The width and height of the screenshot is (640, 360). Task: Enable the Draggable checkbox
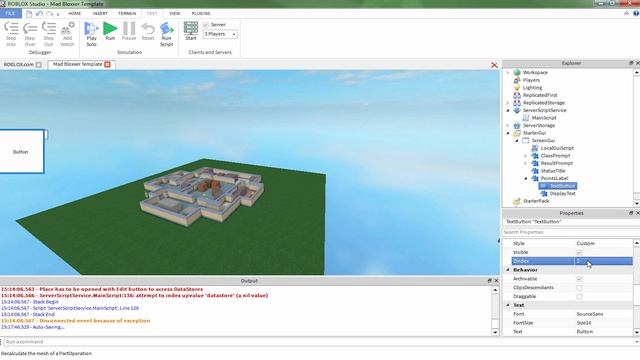tap(579, 297)
